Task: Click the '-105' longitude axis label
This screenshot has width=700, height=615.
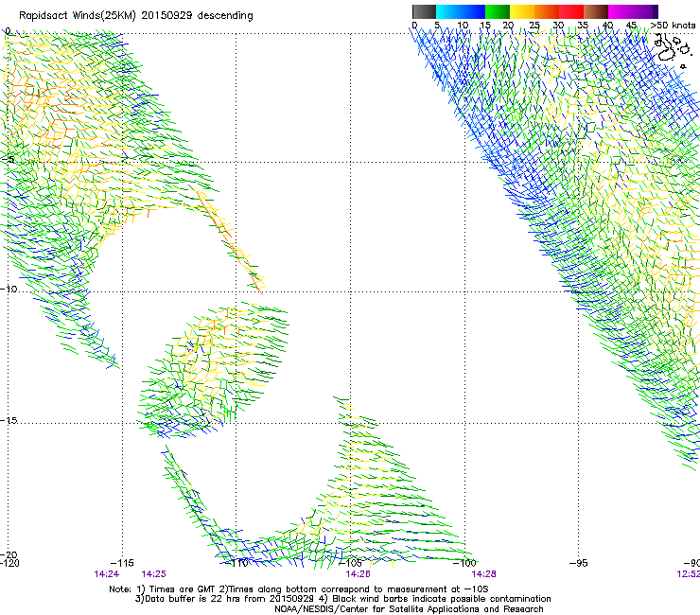Action: [x=350, y=563]
